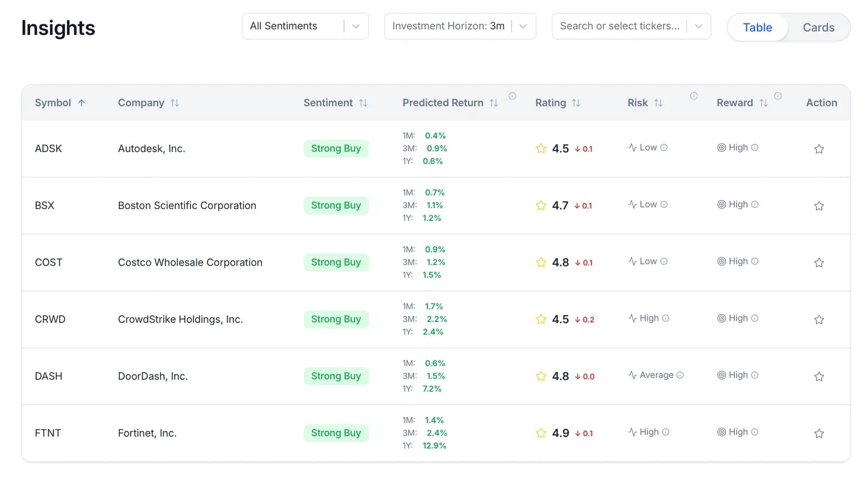
Task: Show ADSK High reward info icon
Action: (x=755, y=148)
